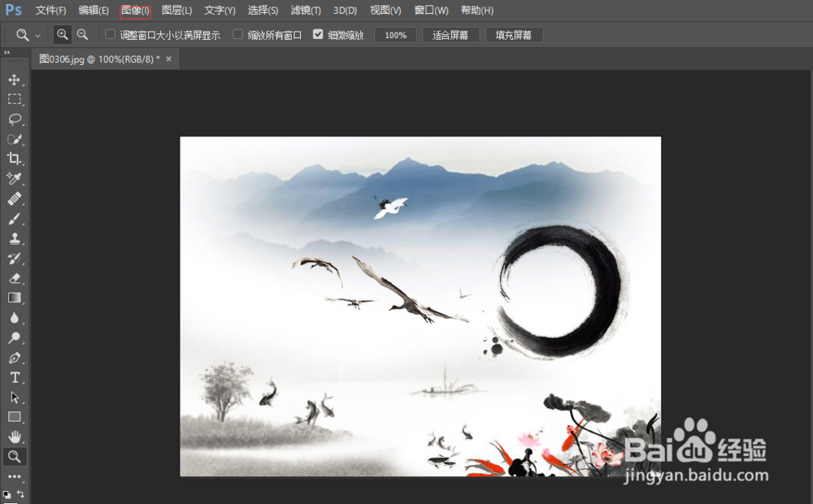Screen dimensions: 813x504
Task: Select the Quick Selection tool
Action: coord(15,139)
